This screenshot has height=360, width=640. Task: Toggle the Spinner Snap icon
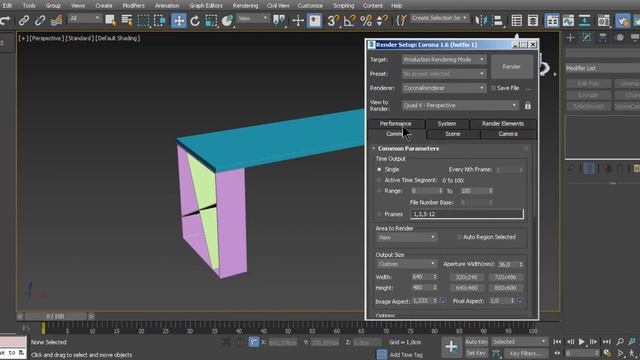[x=382, y=20]
